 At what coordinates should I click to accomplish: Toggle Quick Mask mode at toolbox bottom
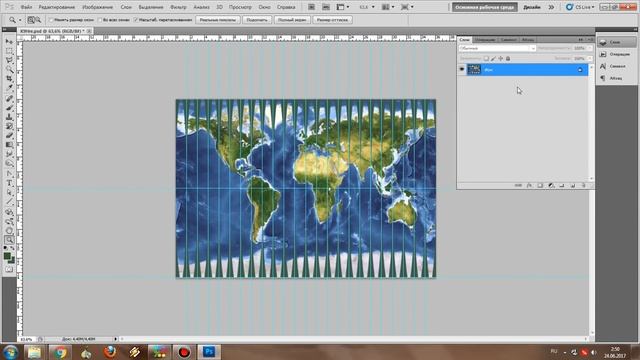9,269
